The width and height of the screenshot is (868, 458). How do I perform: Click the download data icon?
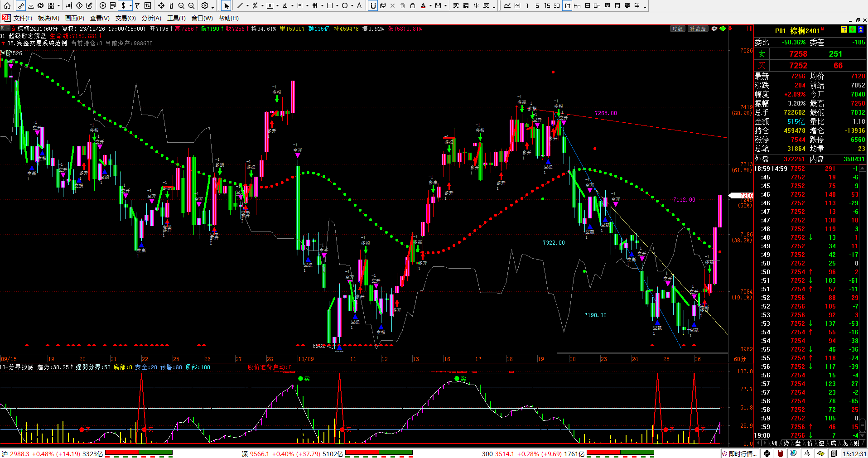pyautogui.click(x=31, y=5)
